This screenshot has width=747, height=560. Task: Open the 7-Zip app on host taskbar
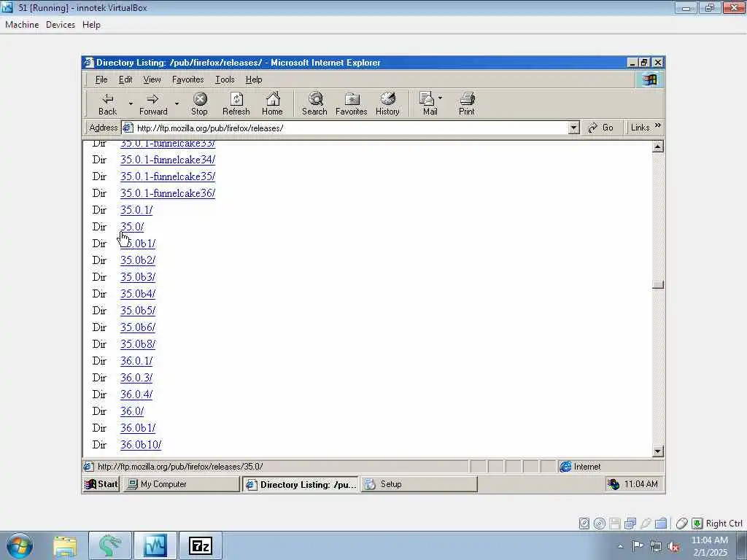[201, 546]
